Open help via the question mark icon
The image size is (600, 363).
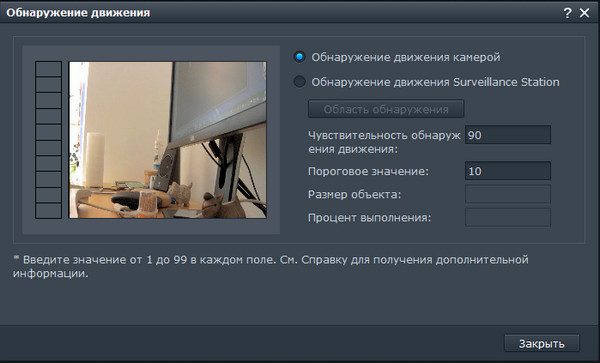(567, 13)
